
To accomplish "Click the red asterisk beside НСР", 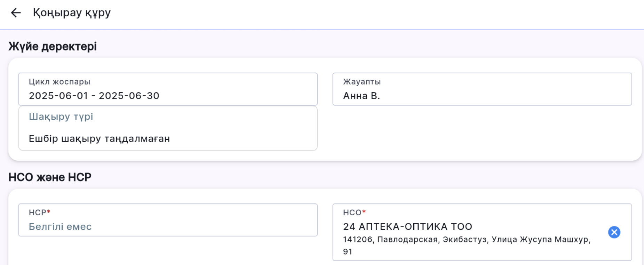I will coord(49,212).
